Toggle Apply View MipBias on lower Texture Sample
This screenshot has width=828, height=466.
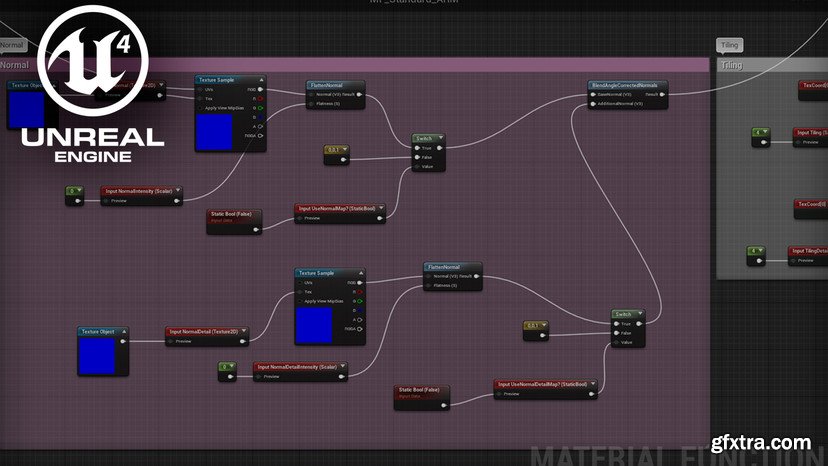(301, 301)
